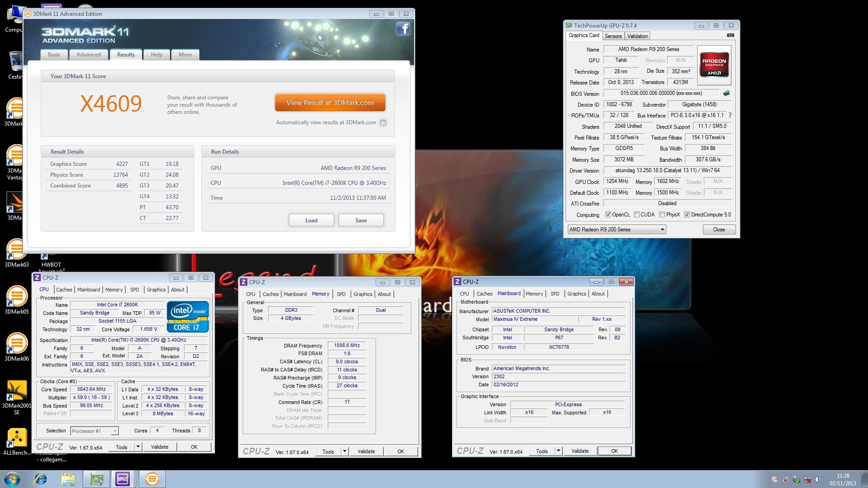Launch Internet Explorer from the taskbar
The width and height of the screenshot is (868, 488).
coord(41,479)
